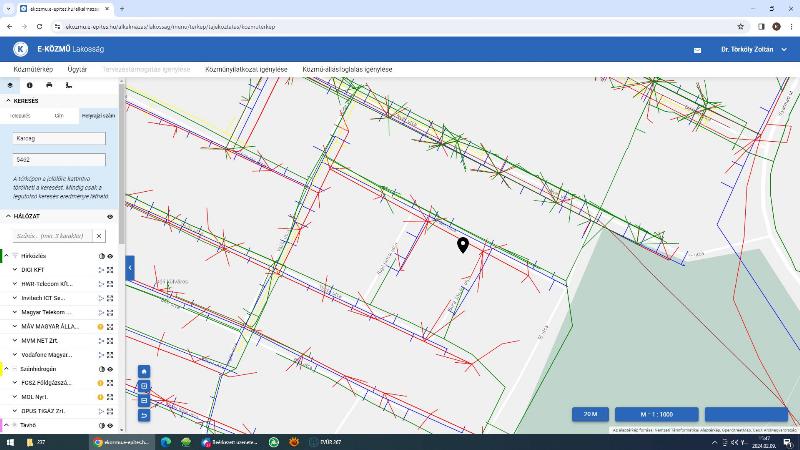Collapse the KERESÉS section
Image resolution: width=800 pixels, height=450 pixels.
tap(8, 101)
